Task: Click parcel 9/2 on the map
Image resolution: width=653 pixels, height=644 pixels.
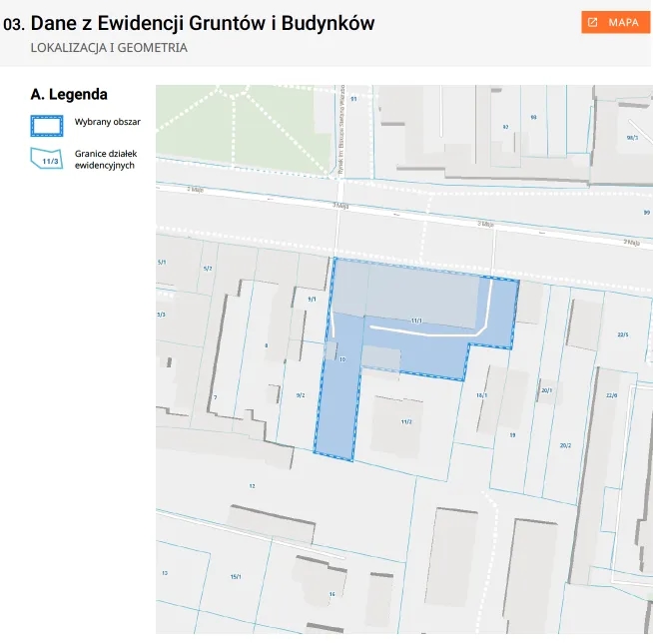Action: point(300,395)
